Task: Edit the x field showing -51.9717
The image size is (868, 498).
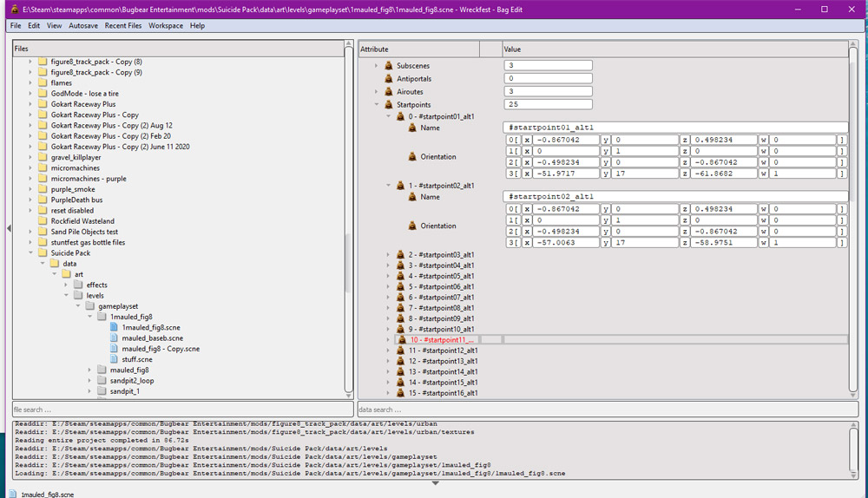Action: 566,174
